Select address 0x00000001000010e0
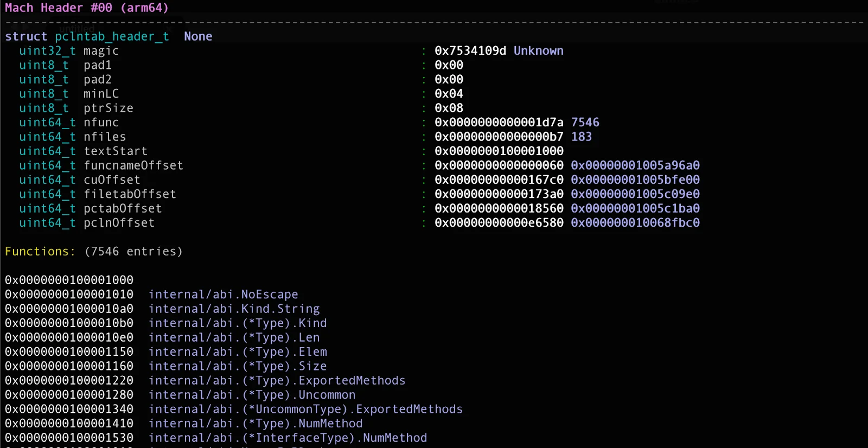Screen dimensions: 868x448 [x=69, y=337]
